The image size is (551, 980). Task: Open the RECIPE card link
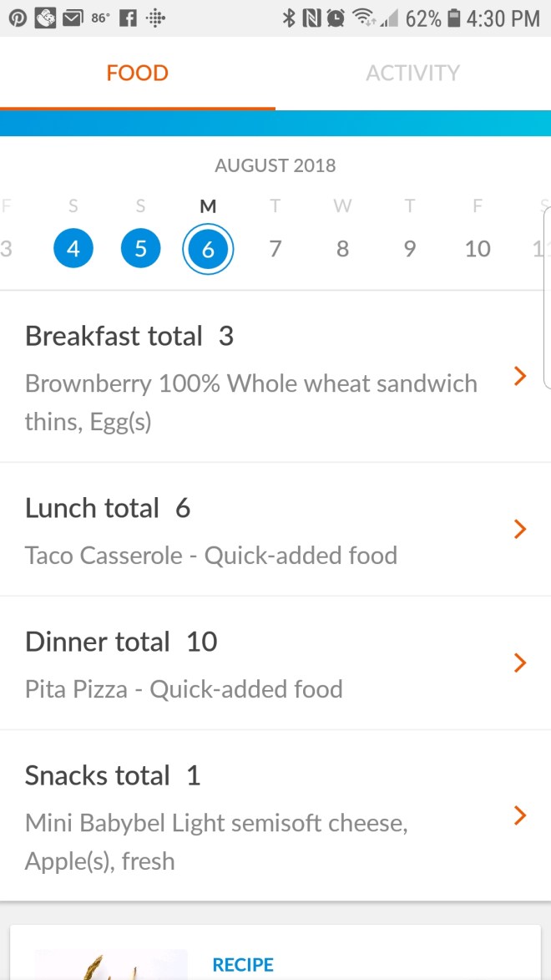(243, 965)
